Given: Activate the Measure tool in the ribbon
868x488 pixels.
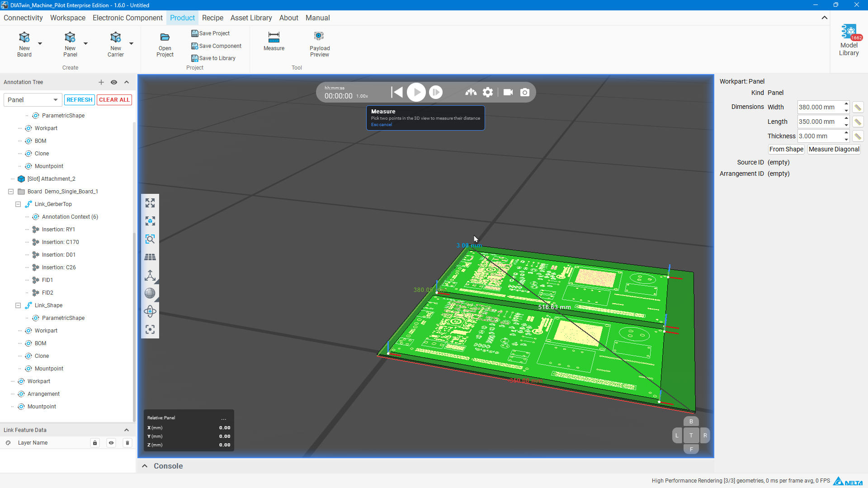Looking at the screenshot, I should point(274,41).
